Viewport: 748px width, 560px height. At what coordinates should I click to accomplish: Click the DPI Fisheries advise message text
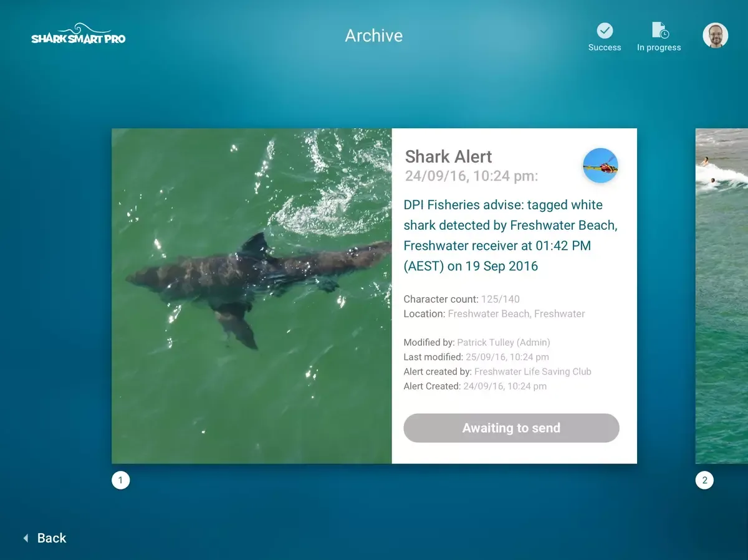pyautogui.click(x=511, y=235)
